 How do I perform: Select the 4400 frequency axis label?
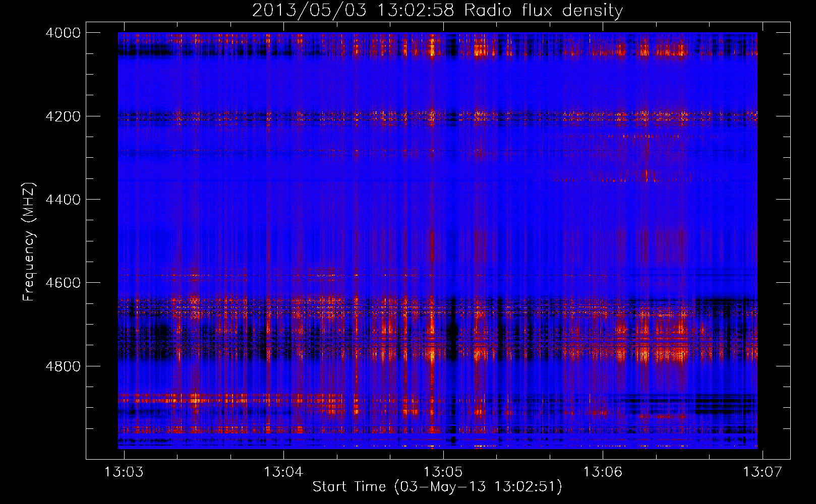coord(63,200)
